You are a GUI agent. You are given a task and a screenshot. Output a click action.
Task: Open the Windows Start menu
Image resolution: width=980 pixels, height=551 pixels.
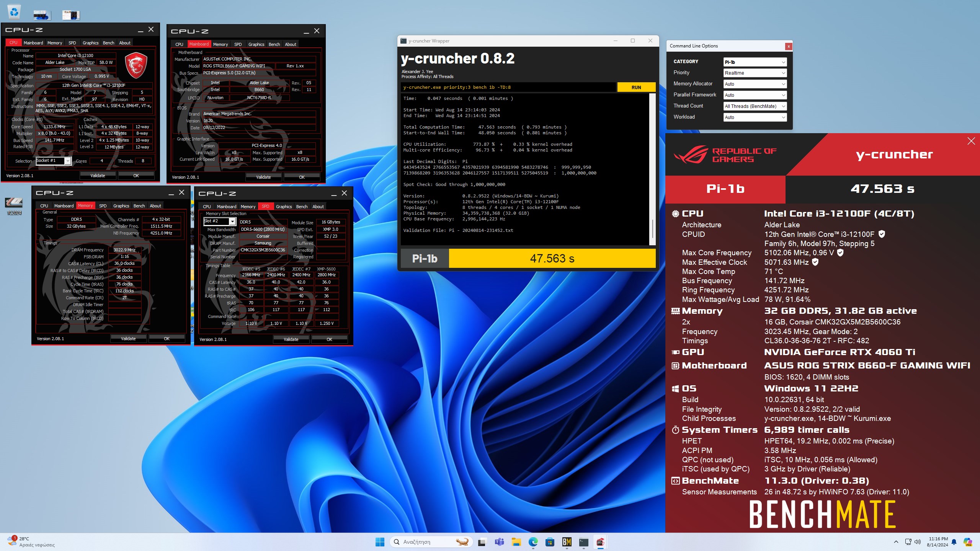[x=380, y=542]
